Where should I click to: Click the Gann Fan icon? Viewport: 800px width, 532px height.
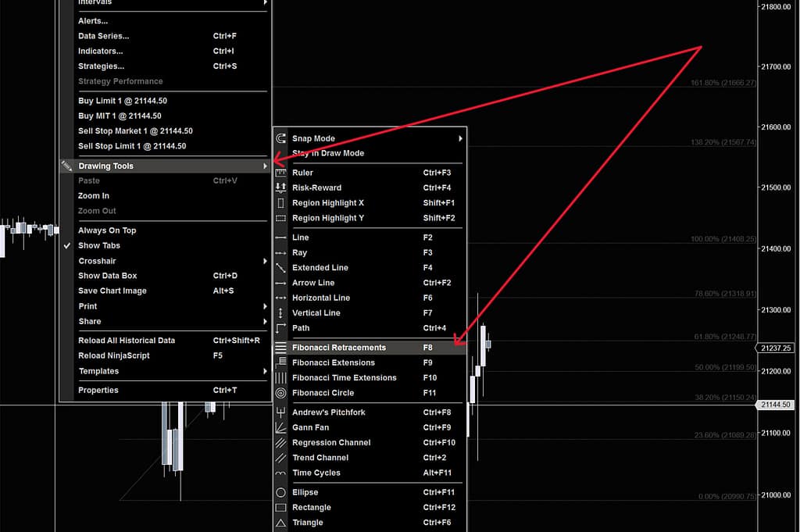pos(281,427)
